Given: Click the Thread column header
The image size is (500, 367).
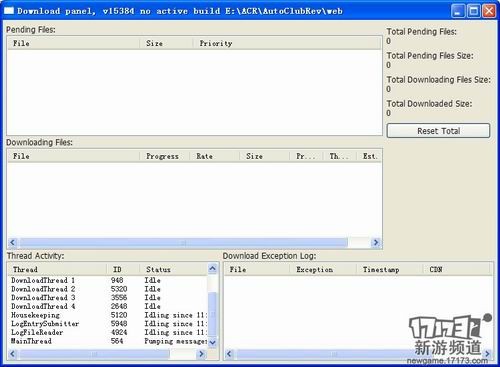Looking at the screenshot, I should click(57, 269).
